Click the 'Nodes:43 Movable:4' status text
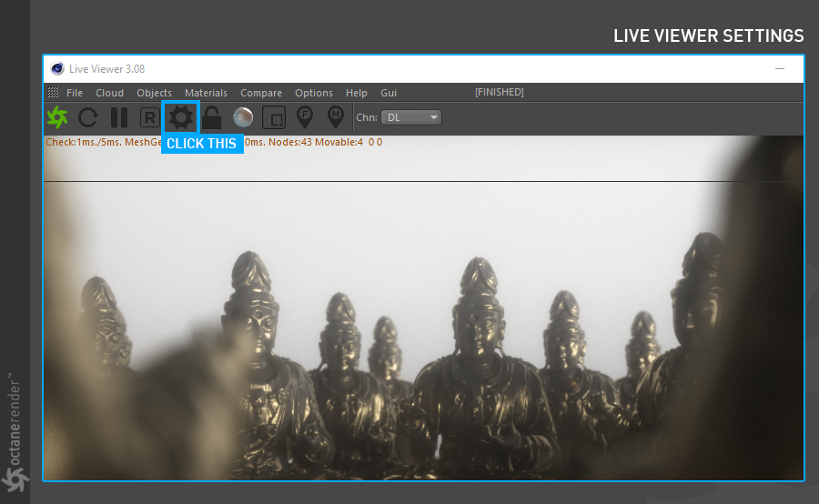Screen dimensions: 819x504 pos(316,142)
